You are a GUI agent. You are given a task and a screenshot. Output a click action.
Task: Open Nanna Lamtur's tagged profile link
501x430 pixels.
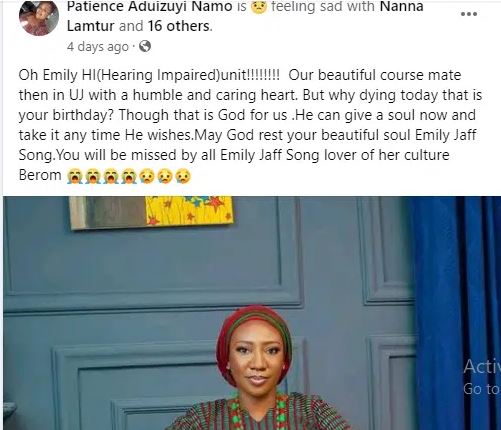(245, 16)
